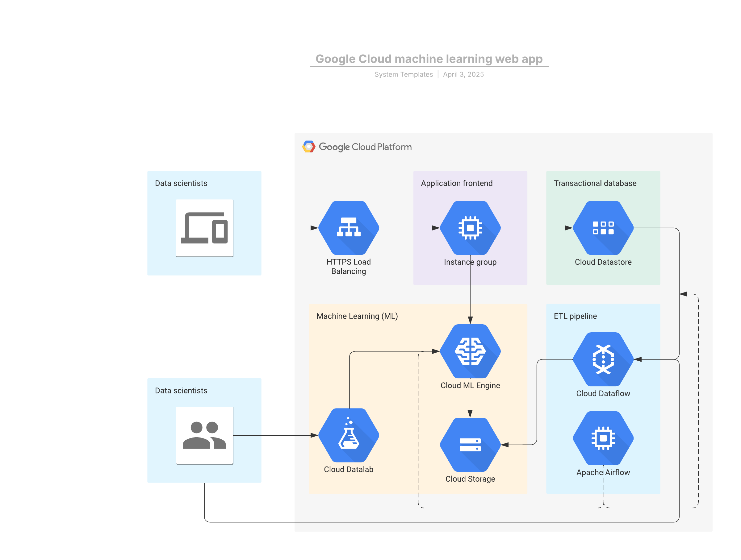Click the two-people users icon
Image resolution: width=741 pixels, height=560 pixels.
coord(204,435)
